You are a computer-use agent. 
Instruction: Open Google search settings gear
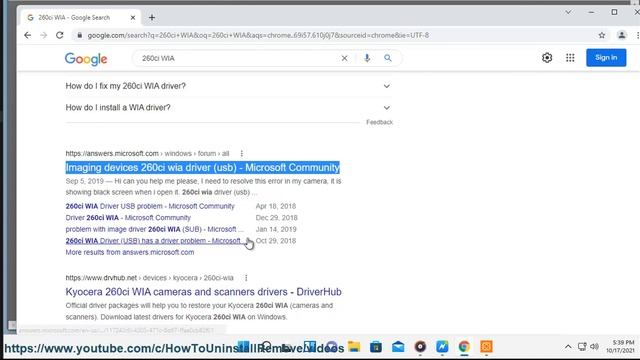coord(547,58)
